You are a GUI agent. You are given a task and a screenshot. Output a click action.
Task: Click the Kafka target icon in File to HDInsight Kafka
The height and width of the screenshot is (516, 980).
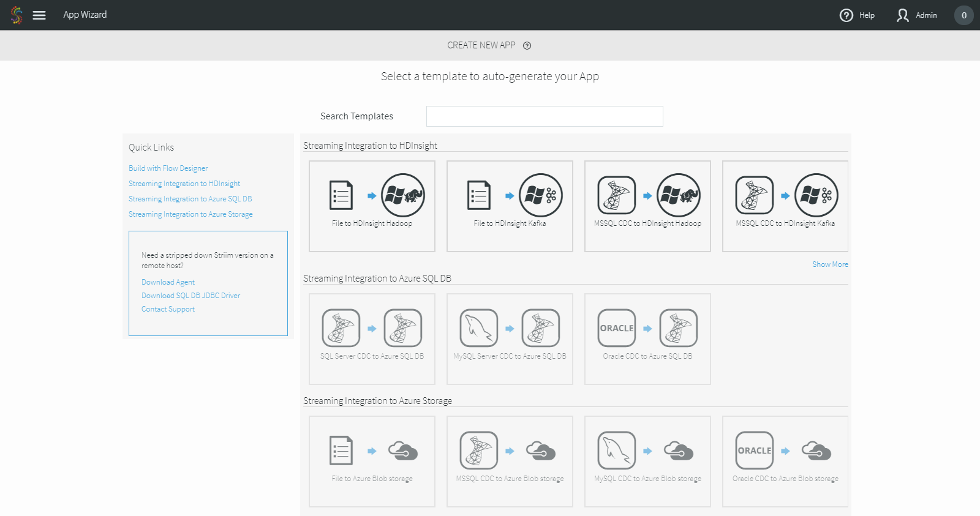(541, 195)
